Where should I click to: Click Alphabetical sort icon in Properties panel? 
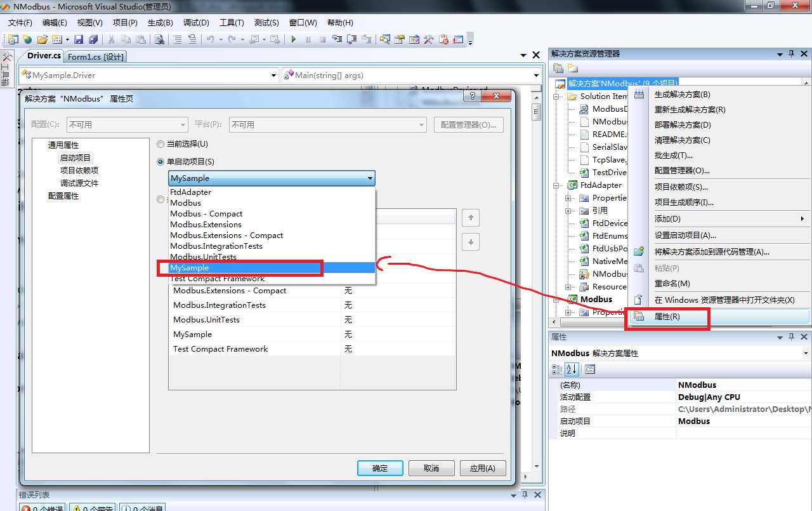tap(572, 369)
